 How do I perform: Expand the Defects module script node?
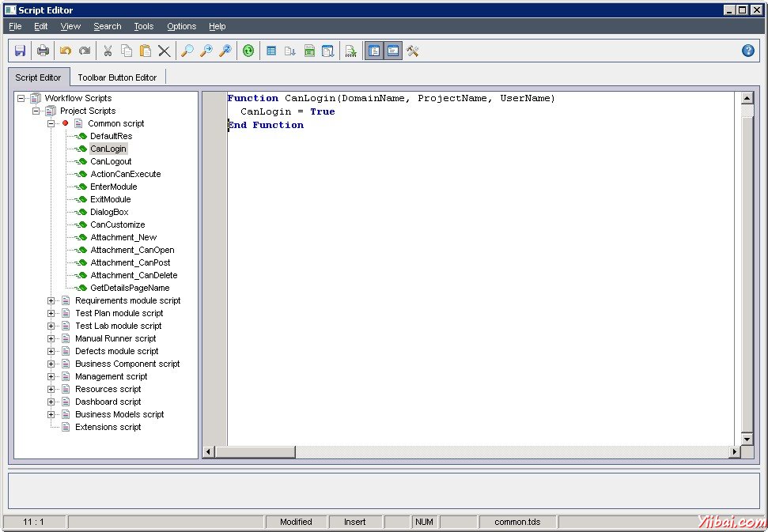coord(51,351)
